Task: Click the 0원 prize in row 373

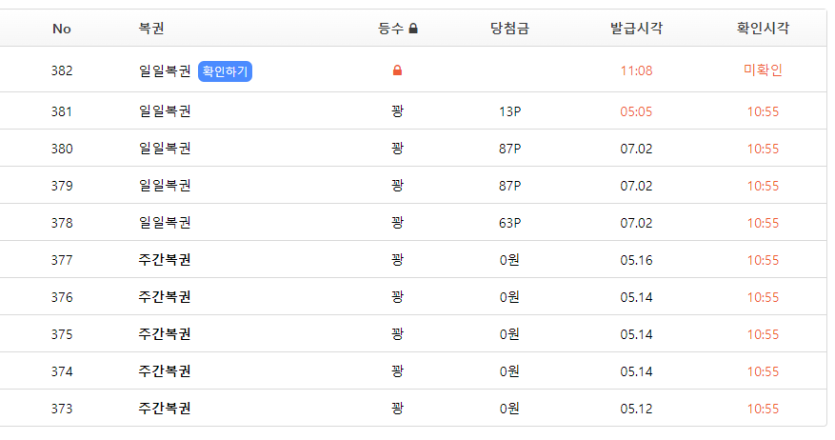Action: click(510, 409)
